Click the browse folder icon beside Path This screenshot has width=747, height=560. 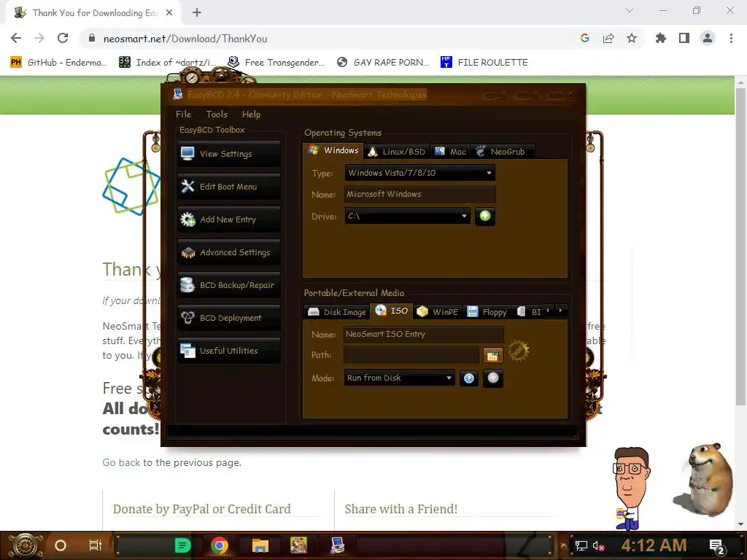click(493, 355)
